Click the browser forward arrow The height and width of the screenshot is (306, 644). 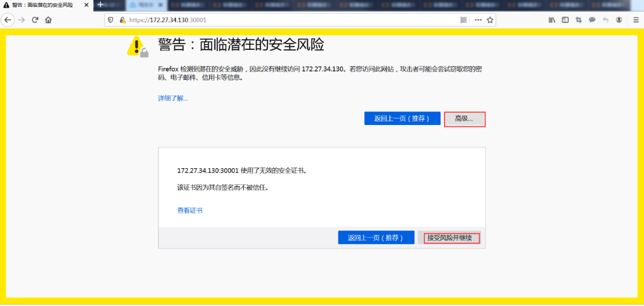(22, 20)
